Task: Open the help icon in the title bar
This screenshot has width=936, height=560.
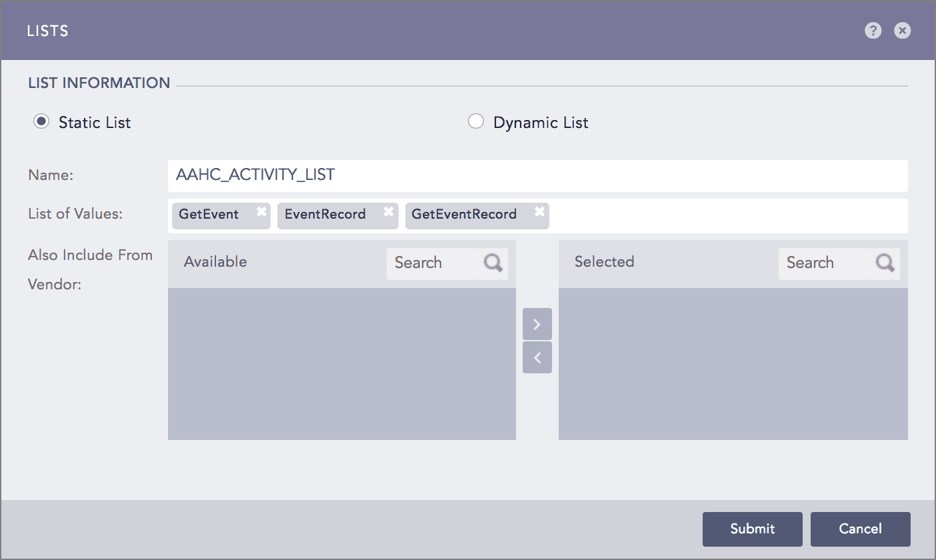Action: (x=873, y=31)
